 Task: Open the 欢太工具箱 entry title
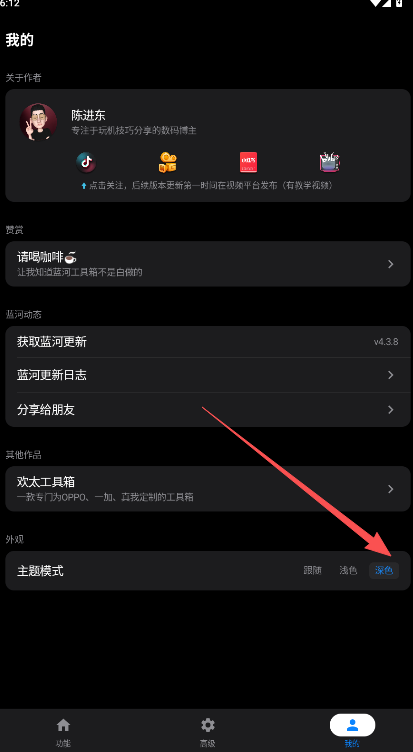pyautogui.click(x=46, y=482)
